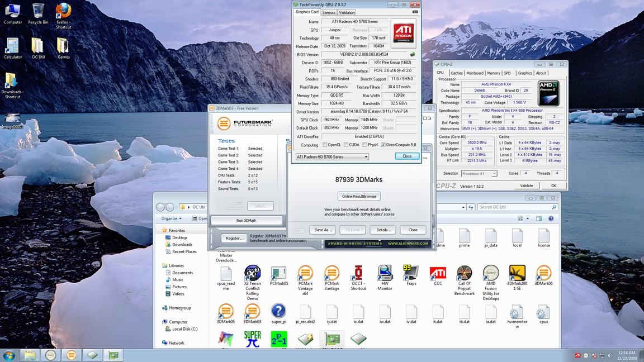Open the Recycle Bin on the desktop
644x362 pixels.
(38, 14)
